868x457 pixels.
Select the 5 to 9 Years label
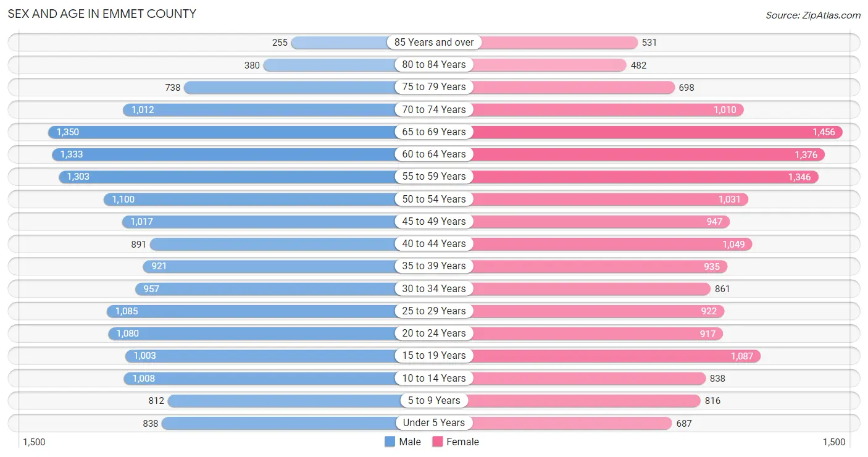point(434,400)
